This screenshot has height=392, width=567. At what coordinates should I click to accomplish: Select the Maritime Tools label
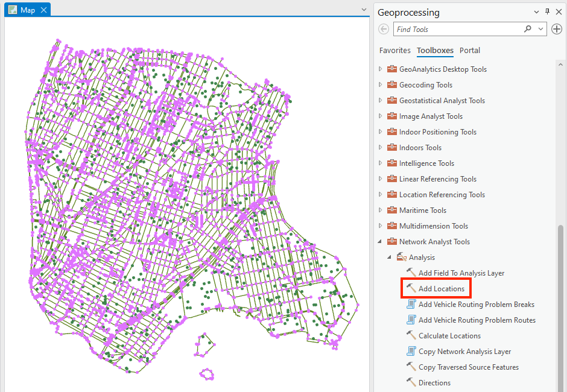(423, 210)
